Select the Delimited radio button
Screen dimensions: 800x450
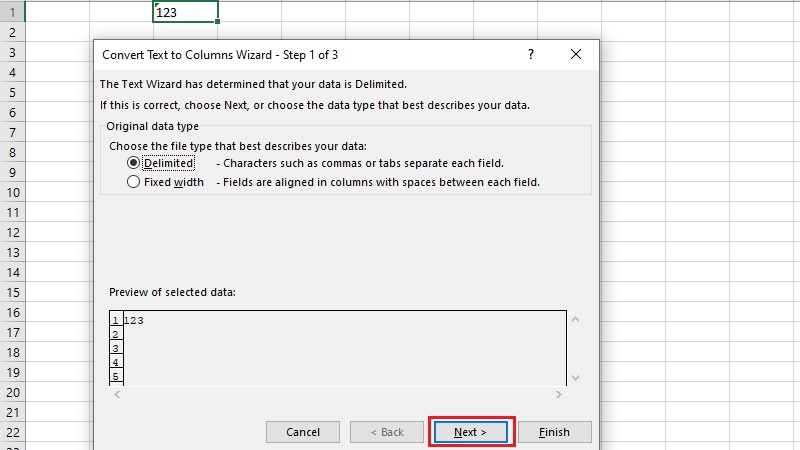133,163
